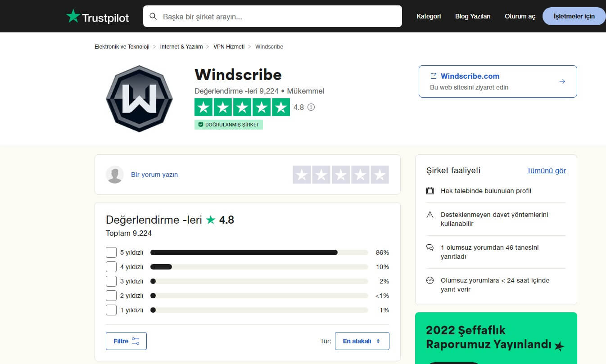Click the filter sliders icon
Screen dimensions: 606x364
136,341
